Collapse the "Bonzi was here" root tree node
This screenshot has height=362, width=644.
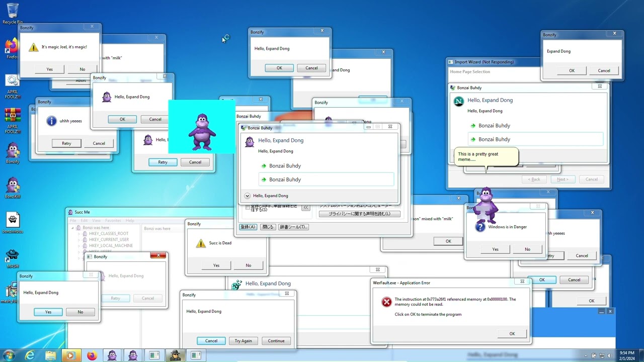(72, 228)
